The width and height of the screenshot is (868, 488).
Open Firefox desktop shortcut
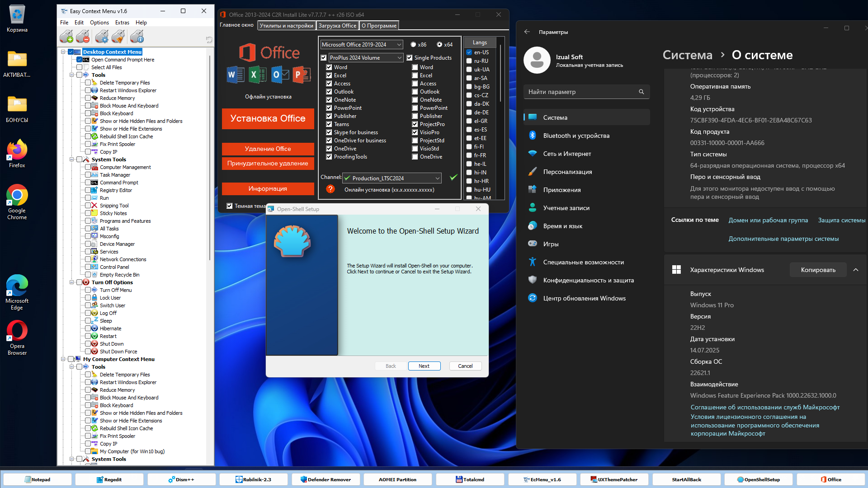(x=17, y=155)
